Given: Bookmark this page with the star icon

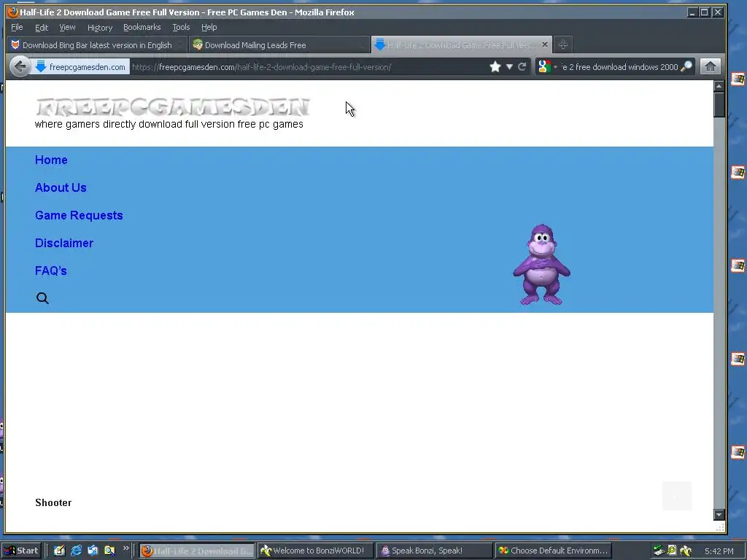Looking at the screenshot, I should point(495,66).
